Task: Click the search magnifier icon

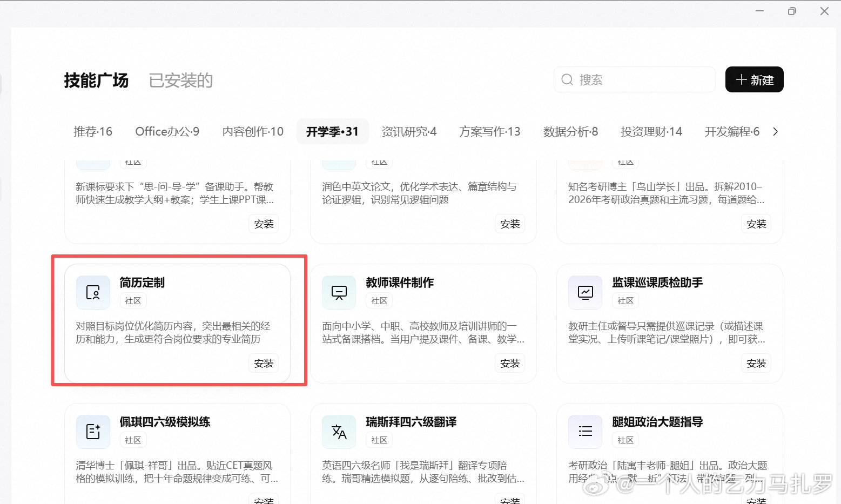Action: click(x=567, y=80)
